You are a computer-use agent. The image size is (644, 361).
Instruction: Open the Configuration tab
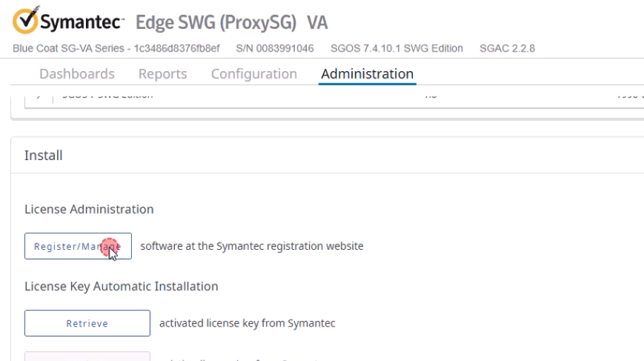(254, 74)
